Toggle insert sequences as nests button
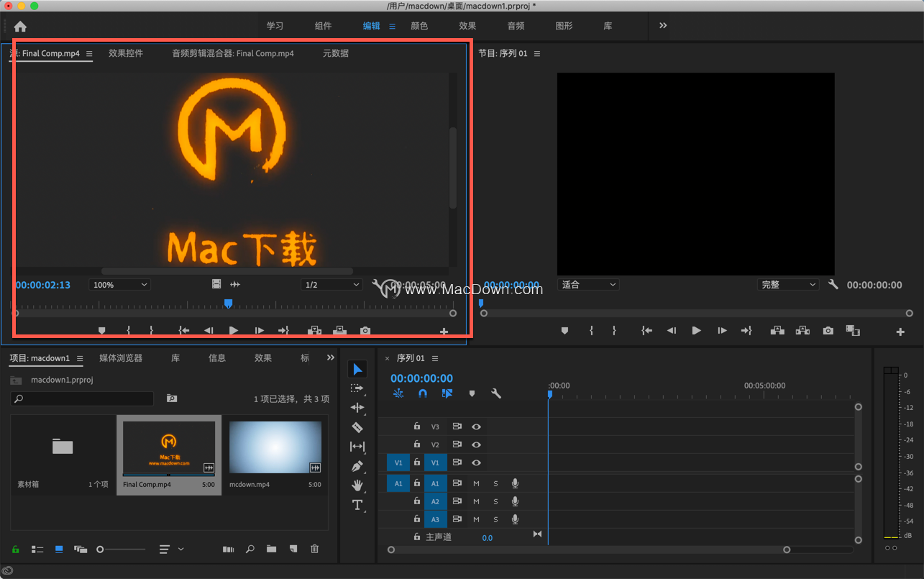This screenshot has height=579, width=924. [x=399, y=393]
